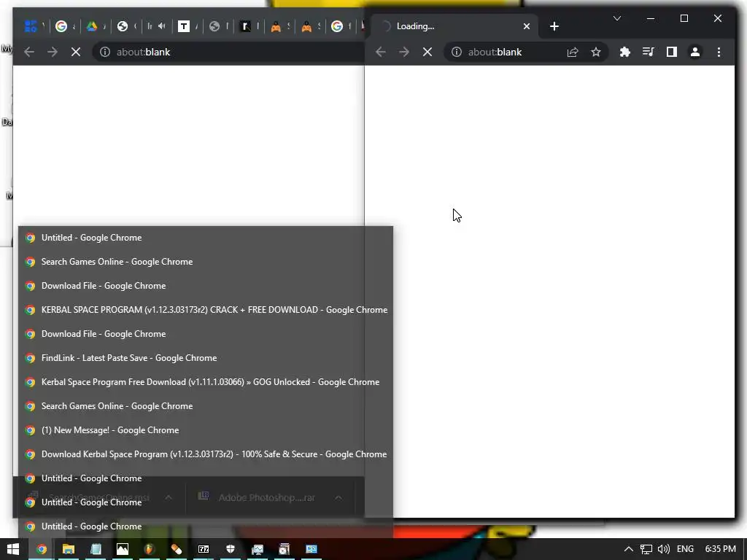The width and height of the screenshot is (747, 560).
Task: View site information in front Chrome window
Action: coord(457,52)
